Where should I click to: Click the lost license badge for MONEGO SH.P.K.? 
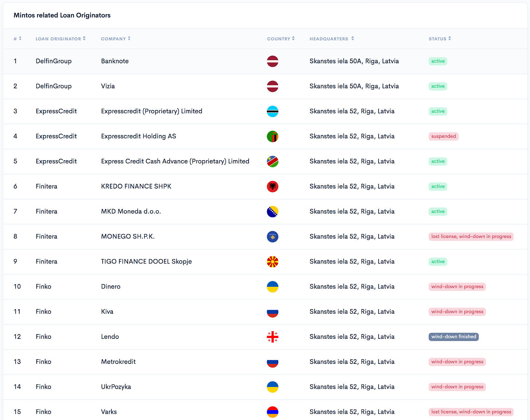click(471, 237)
